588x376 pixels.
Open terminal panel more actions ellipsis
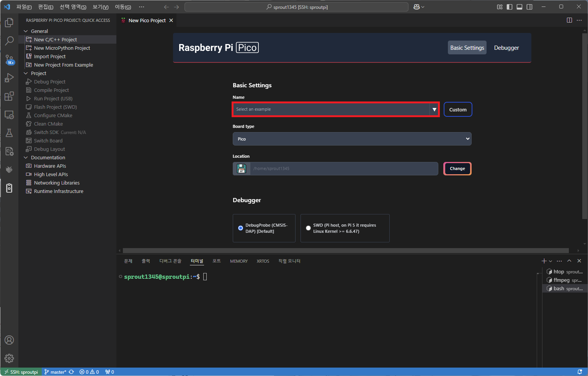tap(559, 261)
